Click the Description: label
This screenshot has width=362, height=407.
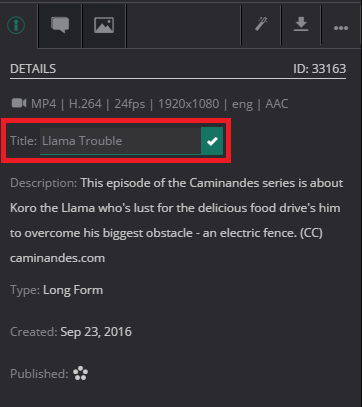[44, 183]
